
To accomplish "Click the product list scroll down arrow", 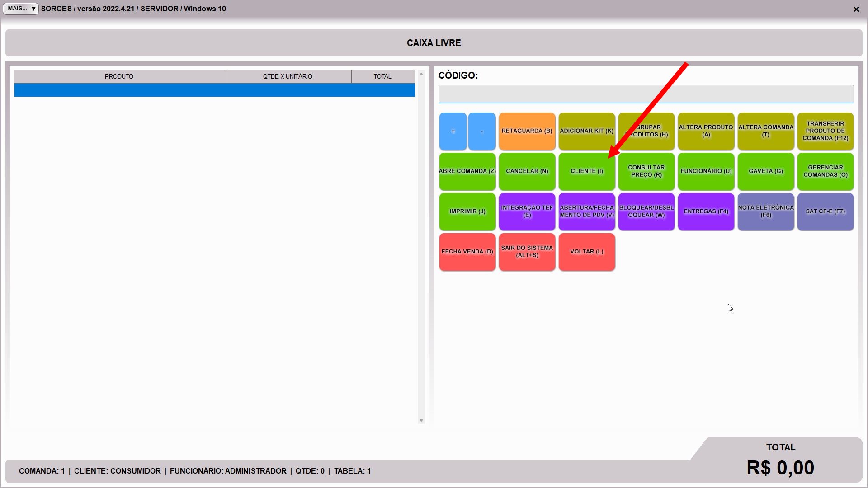I will click(x=421, y=420).
